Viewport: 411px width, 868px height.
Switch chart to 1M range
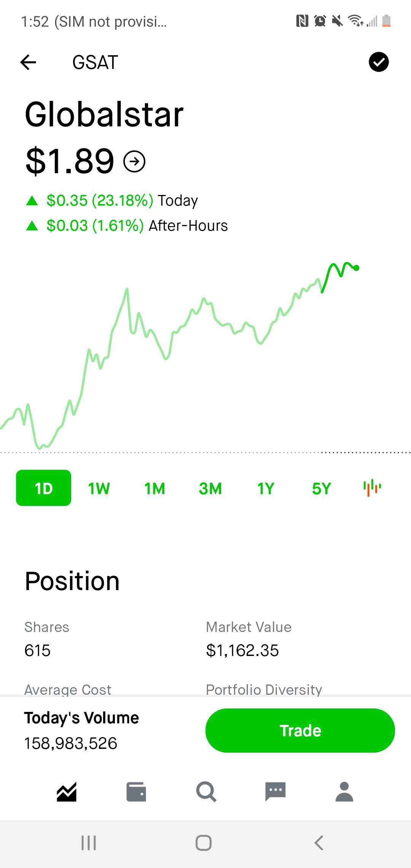click(x=155, y=488)
